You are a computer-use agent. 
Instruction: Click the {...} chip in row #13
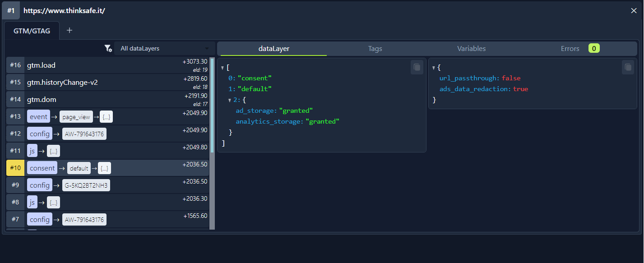tap(106, 117)
